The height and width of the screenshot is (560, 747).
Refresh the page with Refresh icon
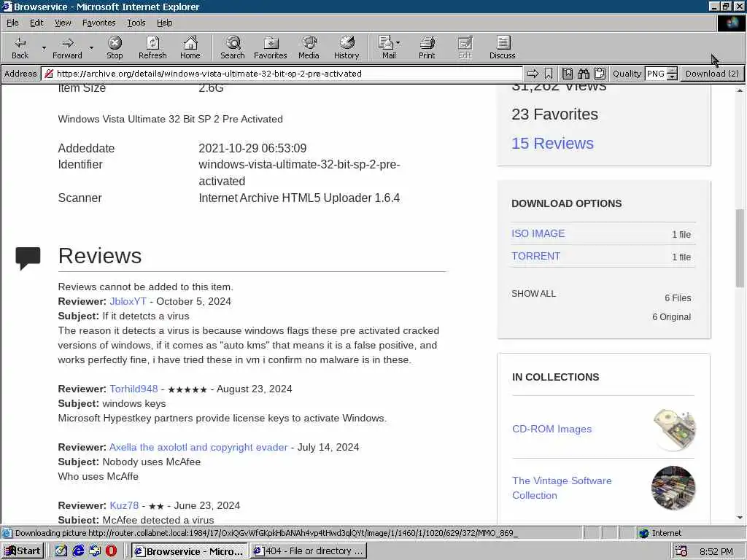pos(152,43)
